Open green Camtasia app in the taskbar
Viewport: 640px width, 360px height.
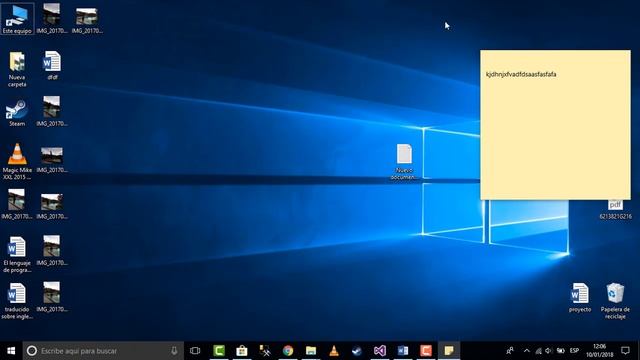point(219,351)
